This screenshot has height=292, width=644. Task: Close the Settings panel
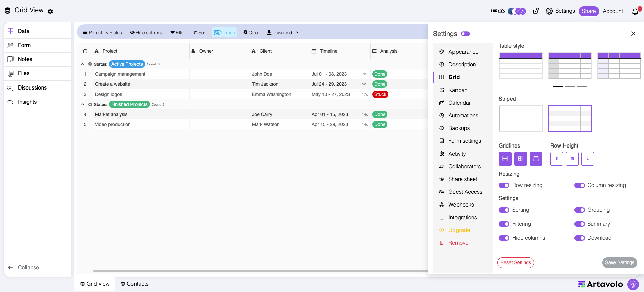633,34
